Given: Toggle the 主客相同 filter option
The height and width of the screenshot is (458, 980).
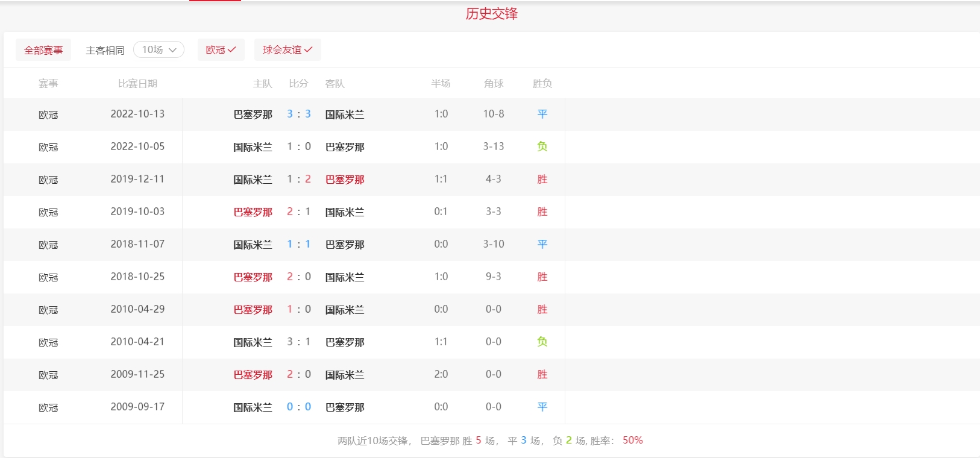Looking at the screenshot, I should point(105,50).
